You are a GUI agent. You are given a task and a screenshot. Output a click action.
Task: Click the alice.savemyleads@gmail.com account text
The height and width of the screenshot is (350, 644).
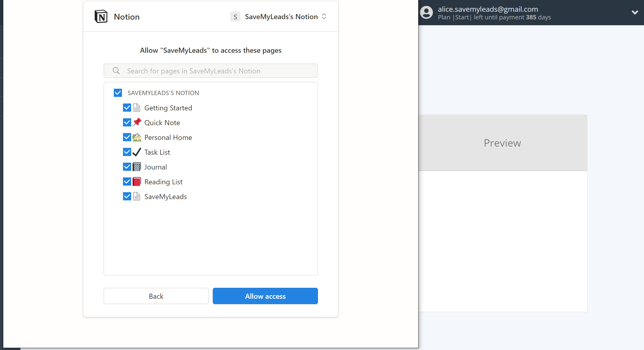coord(488,9)
